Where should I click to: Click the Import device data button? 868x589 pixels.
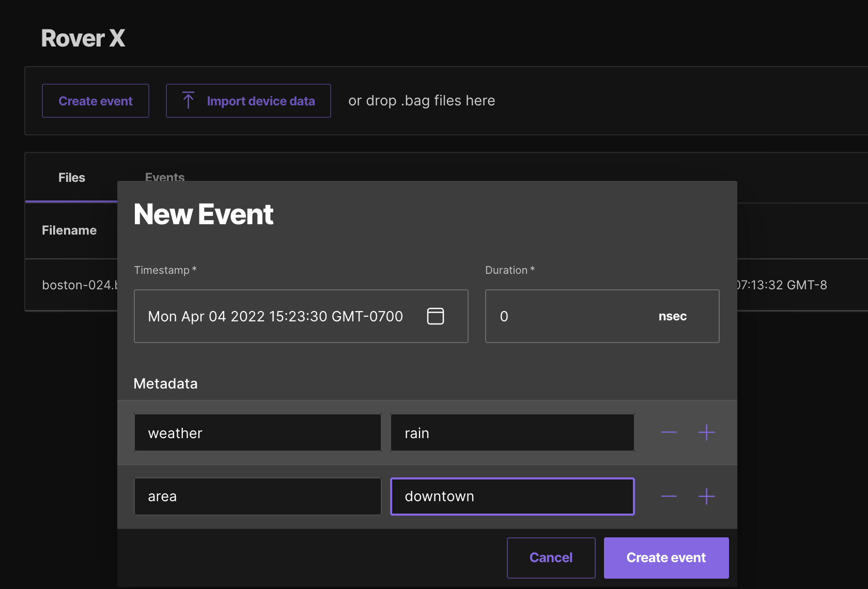point(248,100)
